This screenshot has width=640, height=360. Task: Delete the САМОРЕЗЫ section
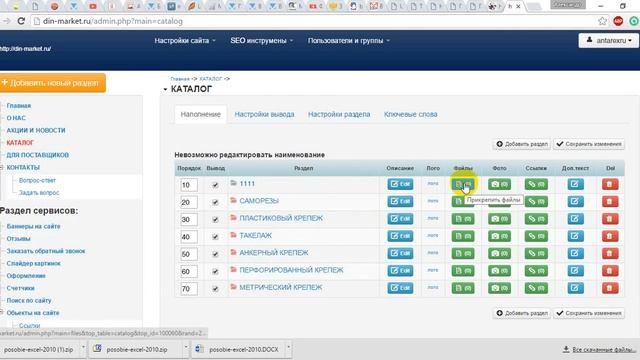(610, 201)
